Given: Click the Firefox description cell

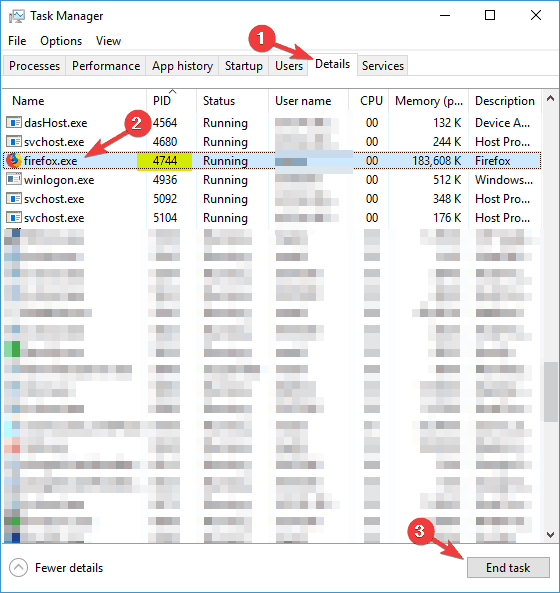Looking at the screenshot, I should 493,161.
